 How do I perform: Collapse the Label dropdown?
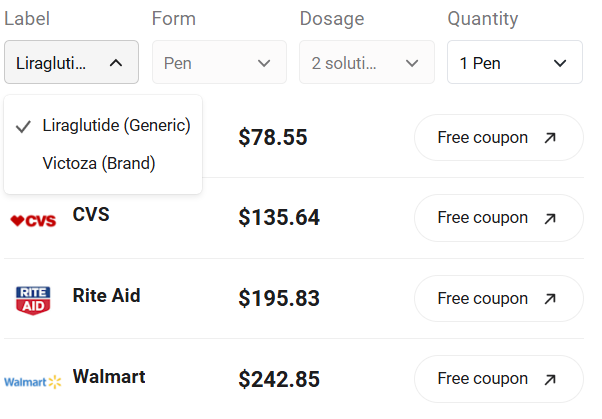(x=71, y=63)
